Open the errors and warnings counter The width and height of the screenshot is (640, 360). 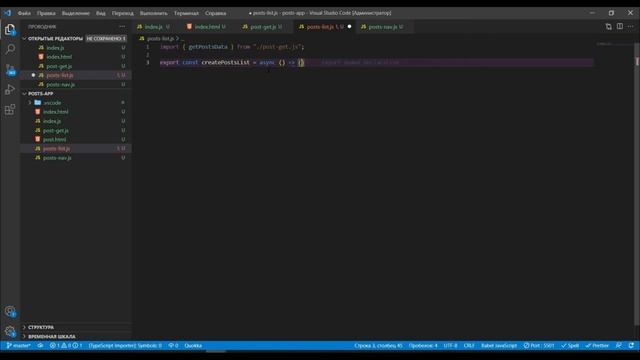pos(66,346)
